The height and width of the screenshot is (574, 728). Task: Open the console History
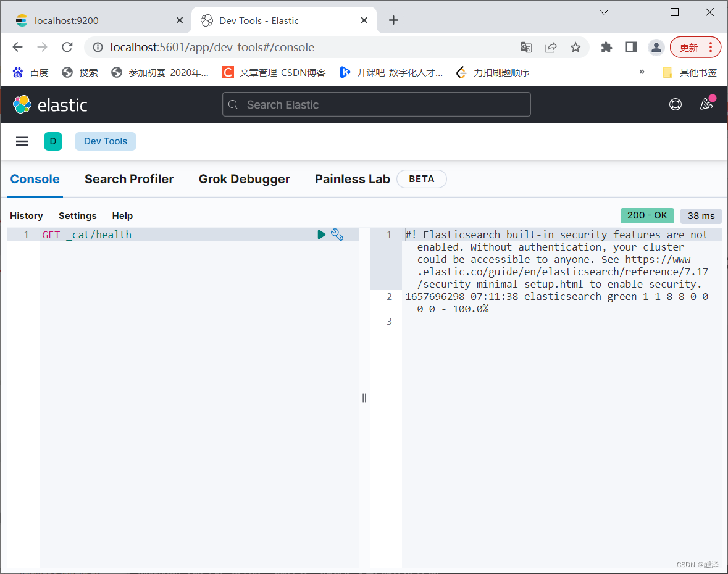point(27,216)
